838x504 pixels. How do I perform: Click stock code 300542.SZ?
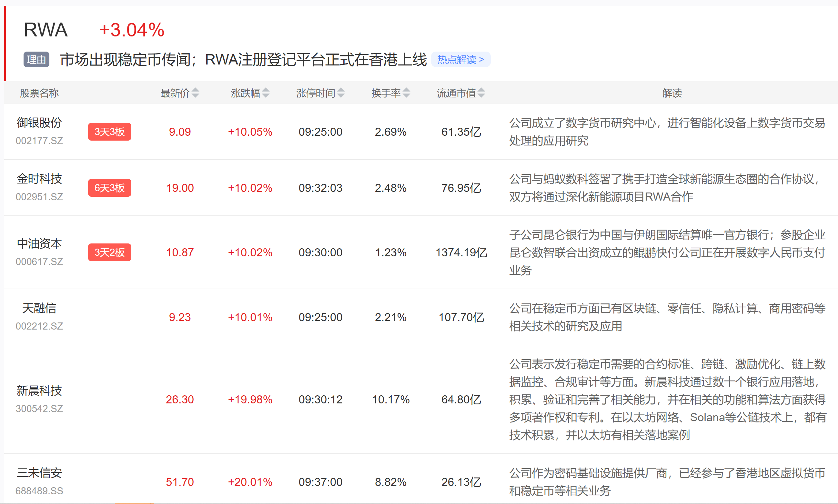(39, 409)
